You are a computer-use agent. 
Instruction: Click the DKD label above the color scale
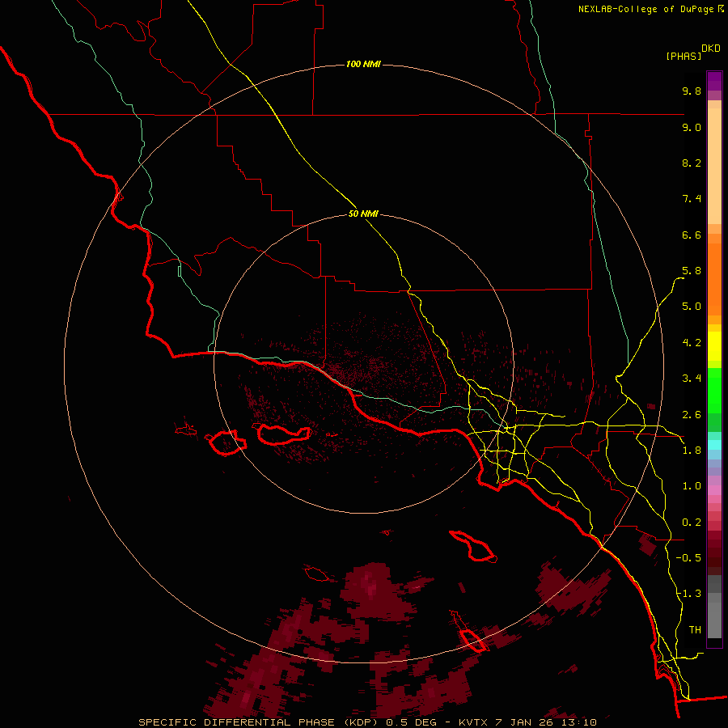711,49
